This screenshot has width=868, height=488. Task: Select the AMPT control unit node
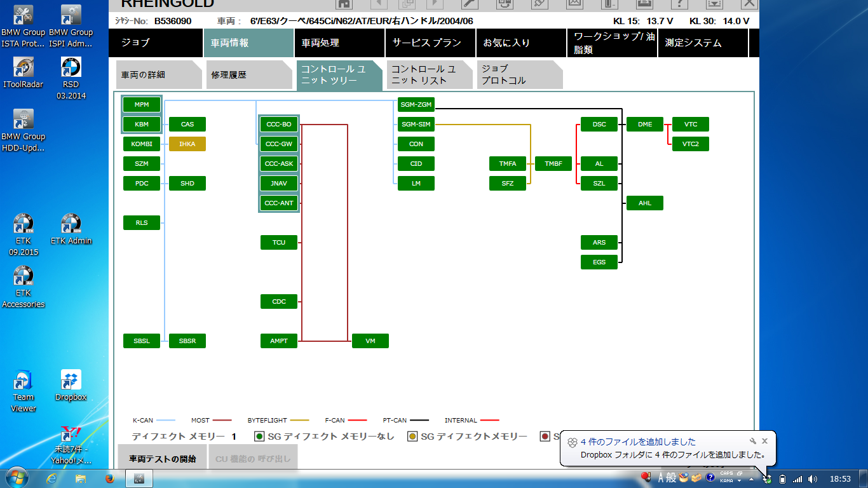click(279, 341)
